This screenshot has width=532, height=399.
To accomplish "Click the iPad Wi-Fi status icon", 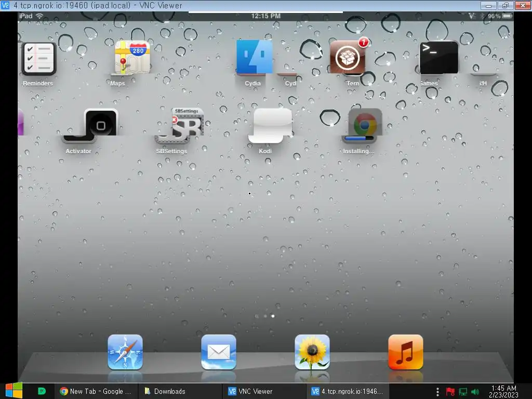I will [x=39, y=16].
